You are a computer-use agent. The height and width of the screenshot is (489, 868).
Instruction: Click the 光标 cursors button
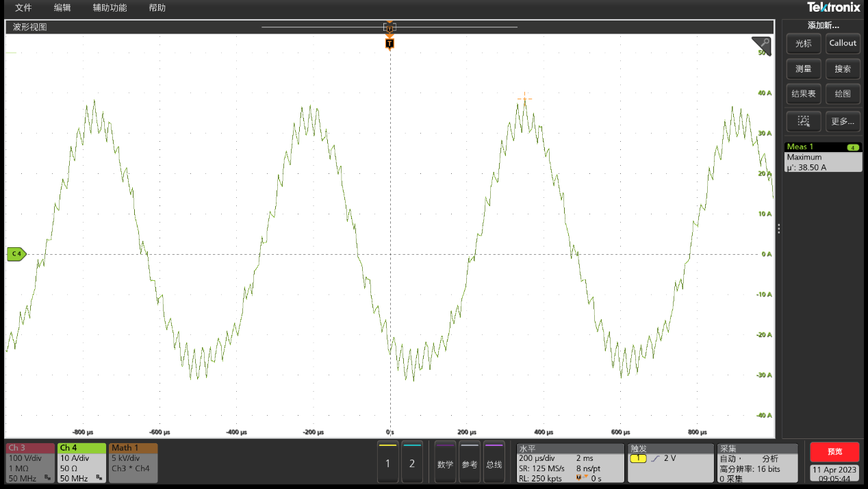point(803,43)
